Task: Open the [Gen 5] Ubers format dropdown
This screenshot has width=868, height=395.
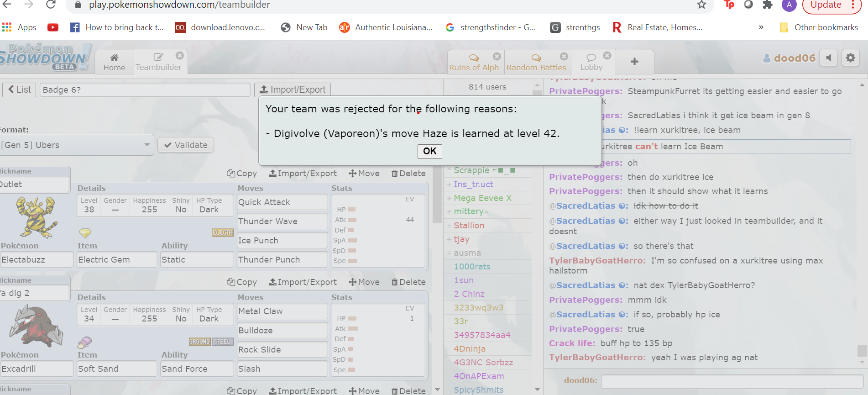Action: (77, 145)
